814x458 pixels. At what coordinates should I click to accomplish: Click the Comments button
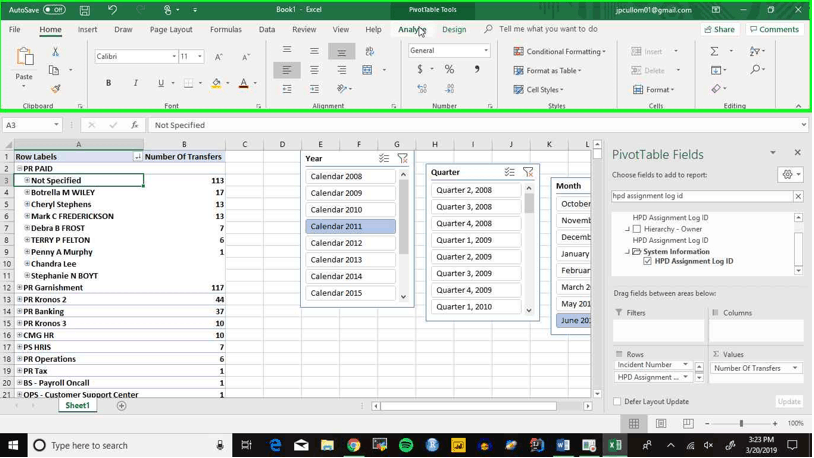(x=775, y=30)
